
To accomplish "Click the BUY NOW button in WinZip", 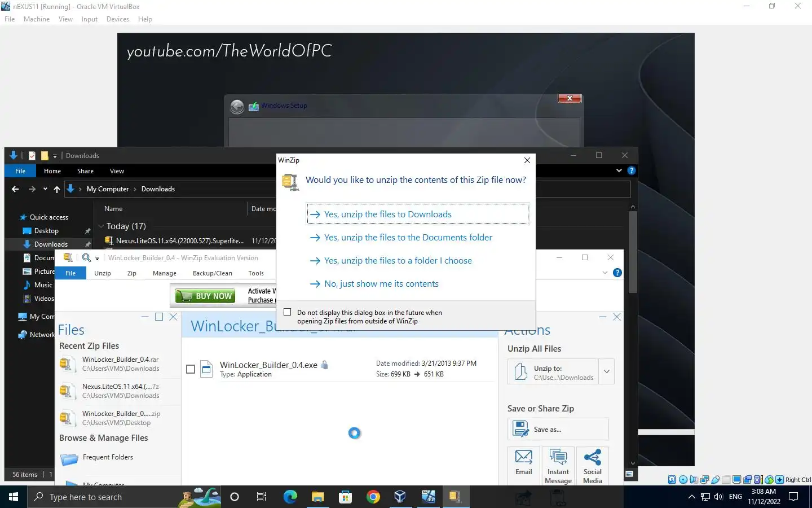I will [205, 296].
